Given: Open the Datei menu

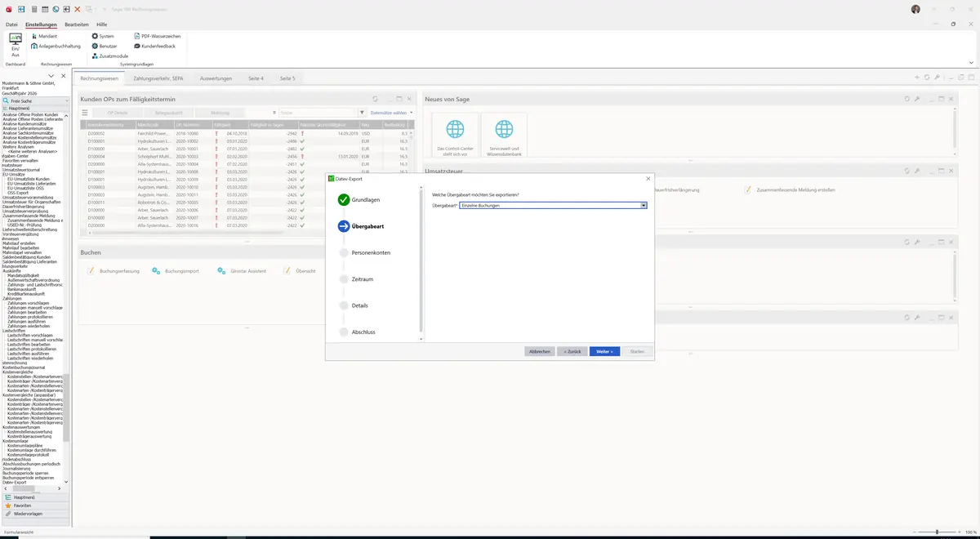Looking at the screenshot, I should (x=11, y=24).
